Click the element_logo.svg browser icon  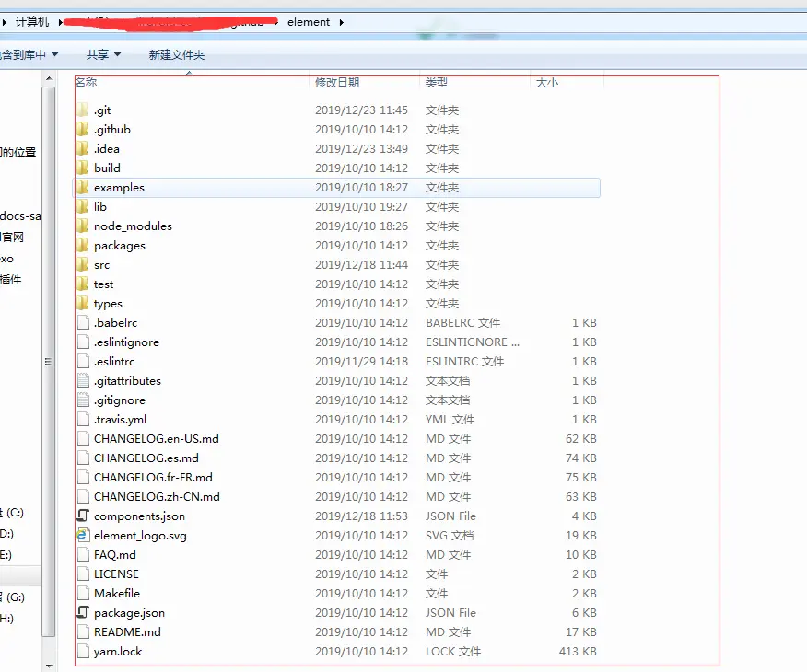(83, 535)
